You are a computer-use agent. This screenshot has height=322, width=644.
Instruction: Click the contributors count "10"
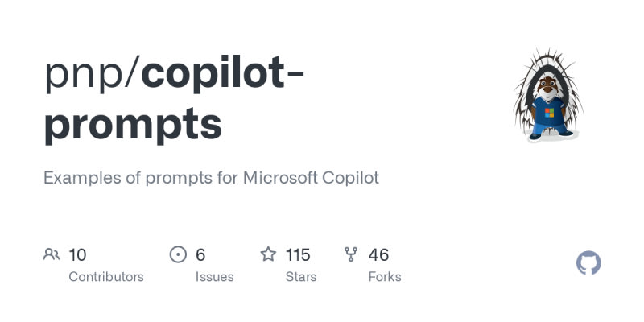tap(77, 255)
